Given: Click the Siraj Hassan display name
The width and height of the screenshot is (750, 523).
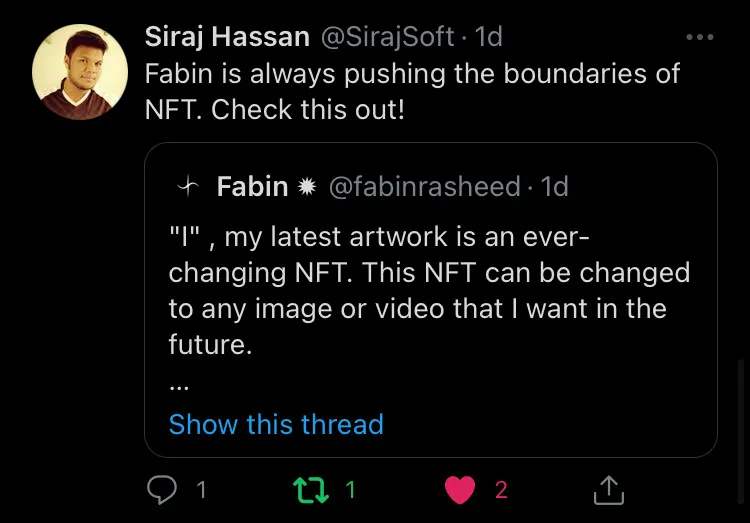Looking at the screenshot, I should point(227,37).
